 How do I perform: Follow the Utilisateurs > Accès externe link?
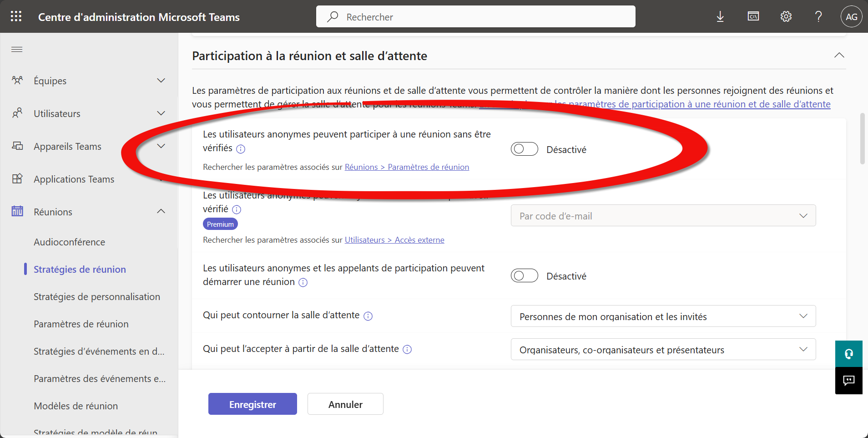(x=394, y=240)
